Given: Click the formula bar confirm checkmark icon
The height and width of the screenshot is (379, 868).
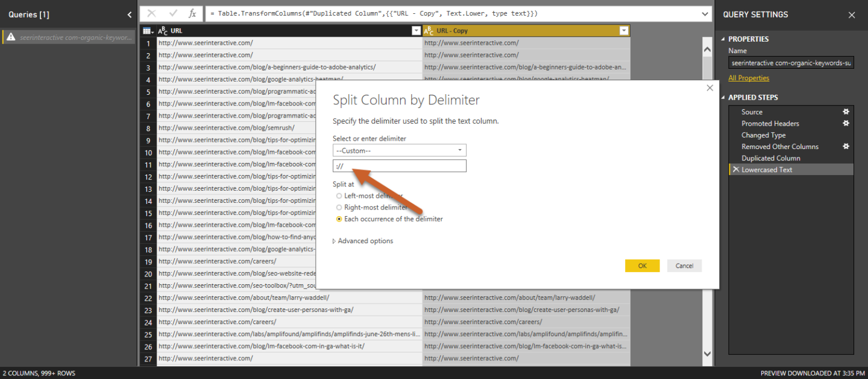Looking at the screenshot, I should [x=173, y=13].
